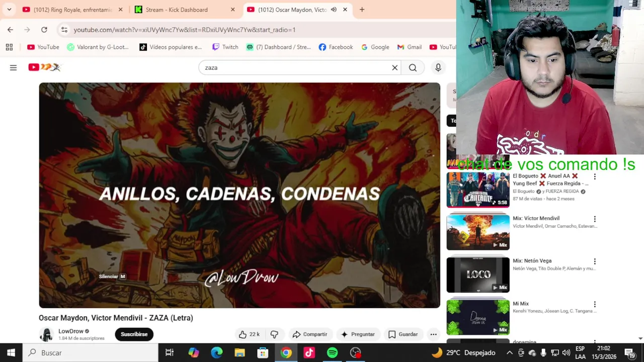Open Windows Task View
Viewport: 644px width, 362px height.
coord(170,352)
